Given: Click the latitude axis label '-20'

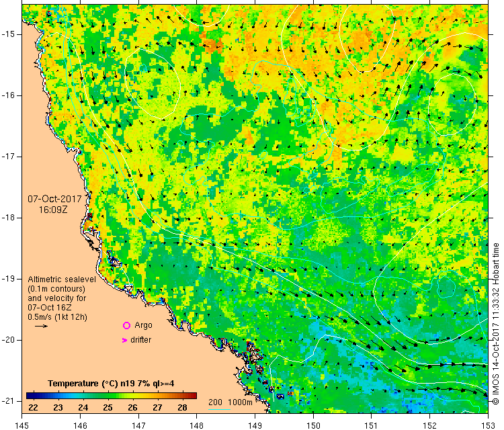Looking at the screenshot, I should click(7, 340).
